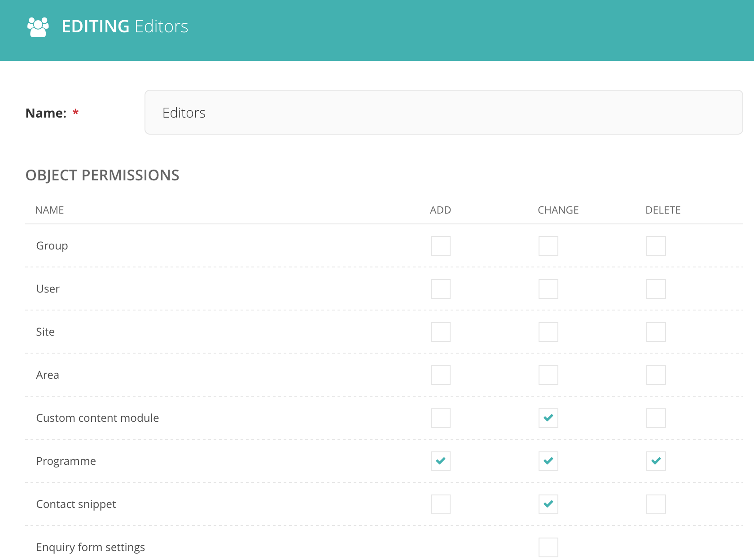This screenshot has width=754, height=560.
Task: Allow Delete for Custom content module
Action: (x=656, y=418)
